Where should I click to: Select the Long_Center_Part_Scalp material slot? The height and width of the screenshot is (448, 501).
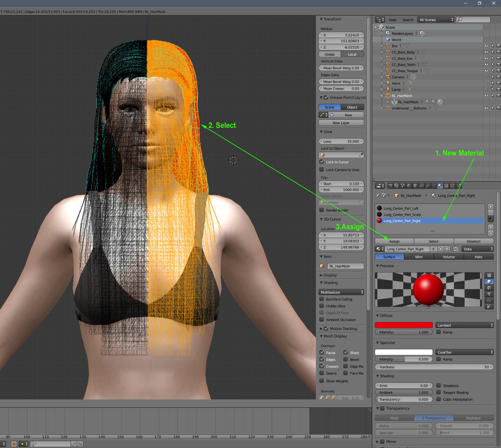429,214
